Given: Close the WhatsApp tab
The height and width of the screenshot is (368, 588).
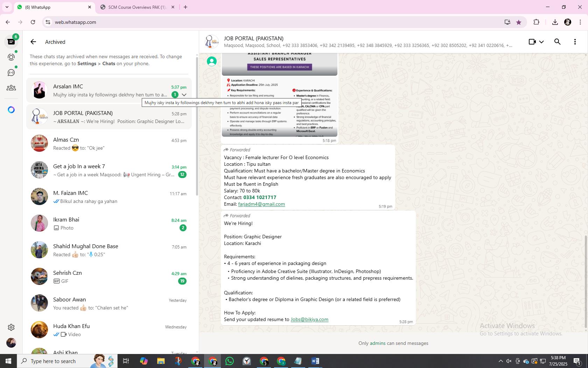Looking at the screenshot, I should [89, 7].
